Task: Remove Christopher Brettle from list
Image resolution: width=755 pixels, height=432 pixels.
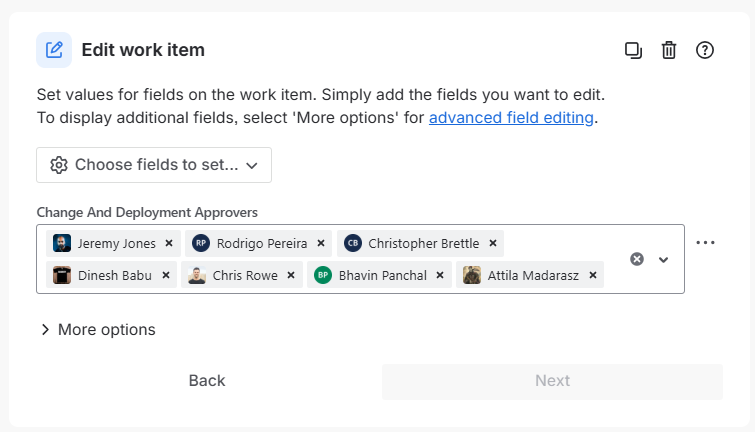Action: (493, 243)
